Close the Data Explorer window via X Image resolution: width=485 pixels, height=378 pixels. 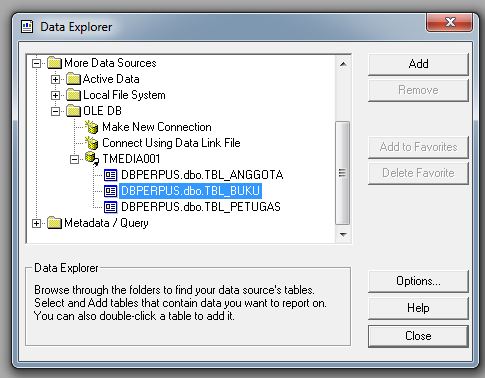[450, 22]
